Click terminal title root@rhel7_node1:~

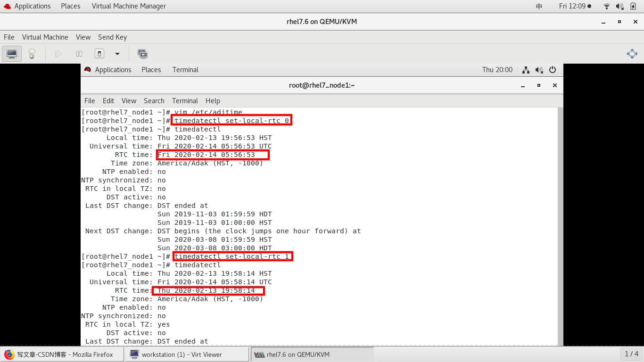tap(322, 85)
